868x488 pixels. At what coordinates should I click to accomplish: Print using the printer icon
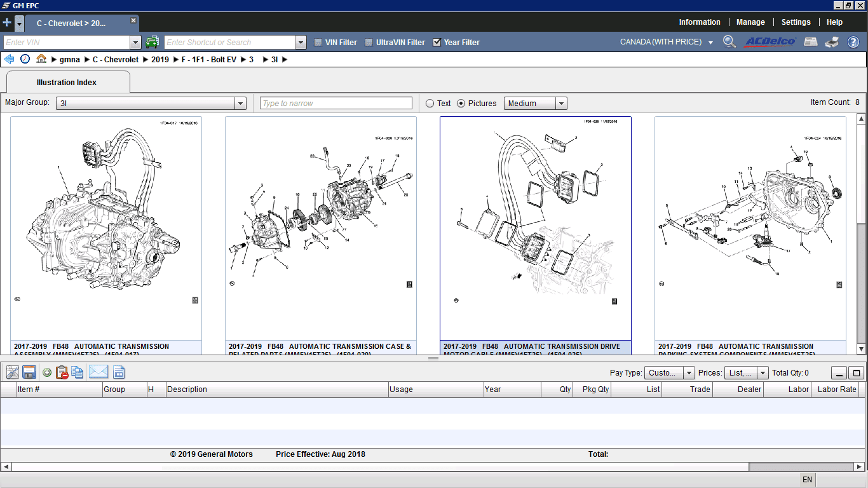point(832,43)
